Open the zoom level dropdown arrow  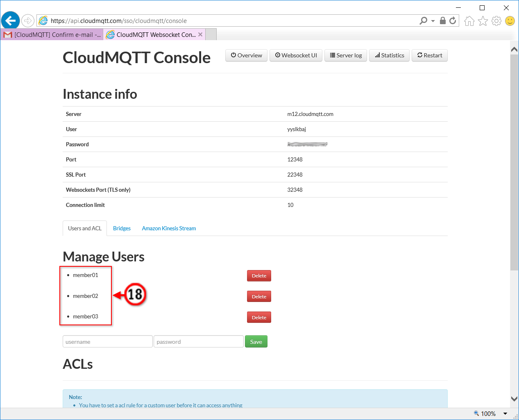(505, 414)
